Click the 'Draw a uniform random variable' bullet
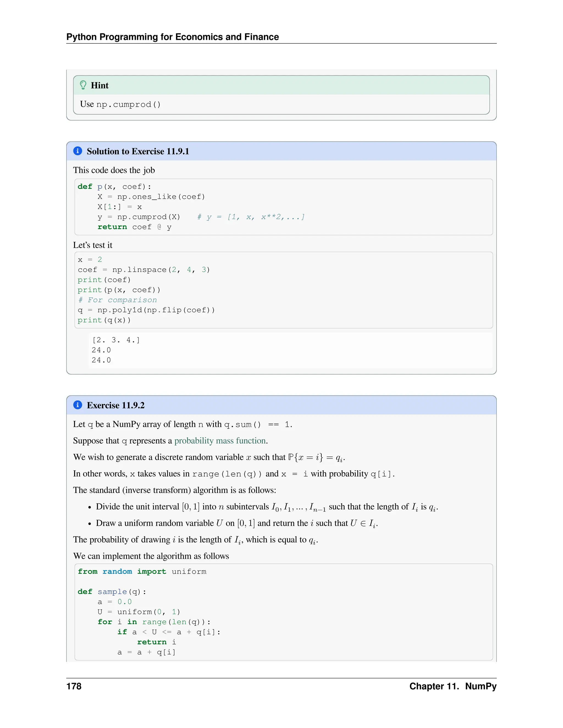This screenshot has height=728, width=563. click(237, 523)
